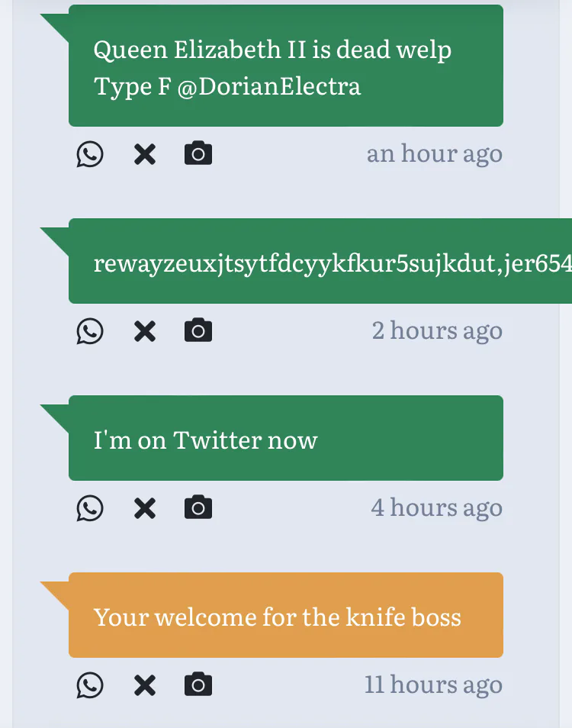Click camera icon under Queen Elizabeth message

[198, 153]
